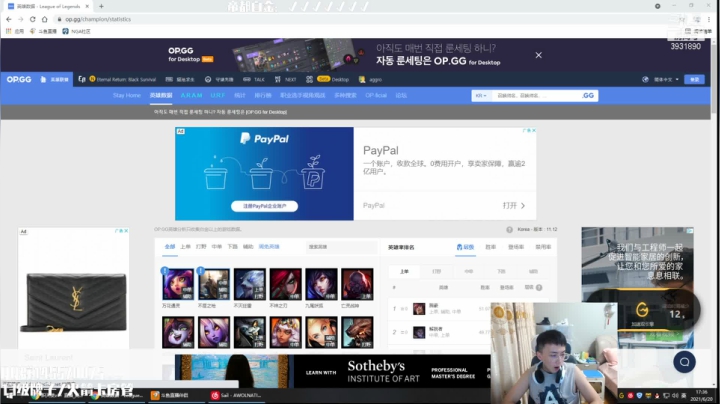Select the 英雄数据 nav tab

click(x=161, y=95)
